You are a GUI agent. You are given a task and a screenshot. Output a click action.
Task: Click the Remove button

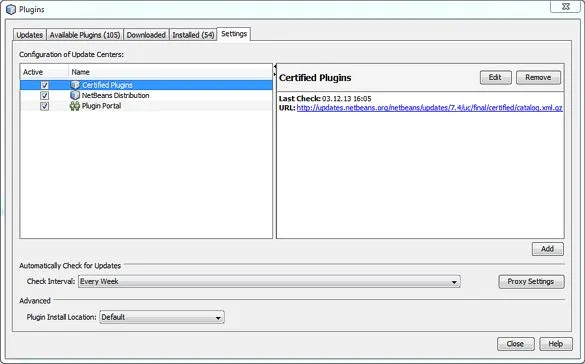tap(538, 78)
